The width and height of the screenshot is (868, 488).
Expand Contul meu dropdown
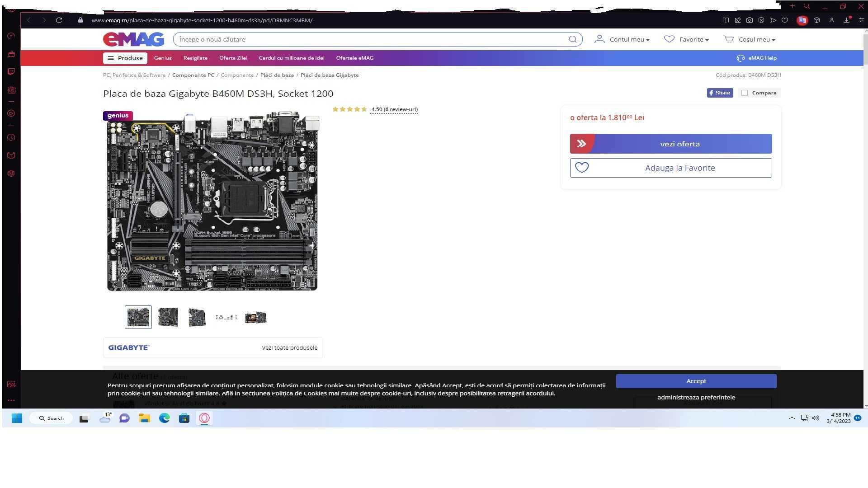point(622,39)
